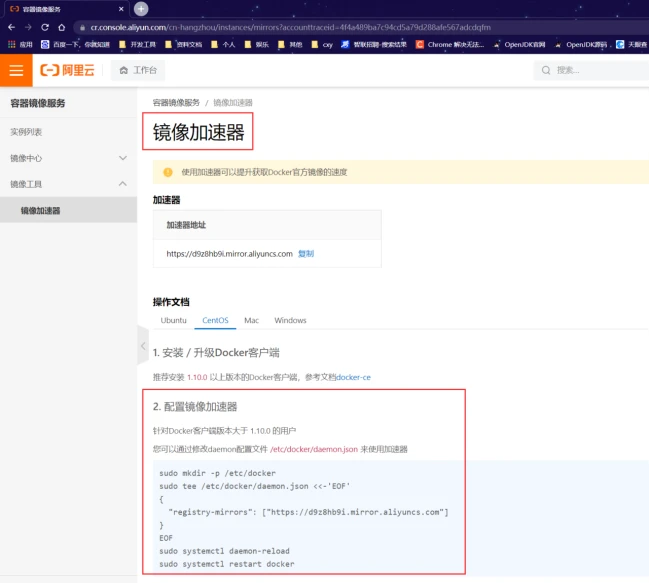Click the 'sudo systemctl daemon-reload' line
650x583 pixels.
point(224,551)
